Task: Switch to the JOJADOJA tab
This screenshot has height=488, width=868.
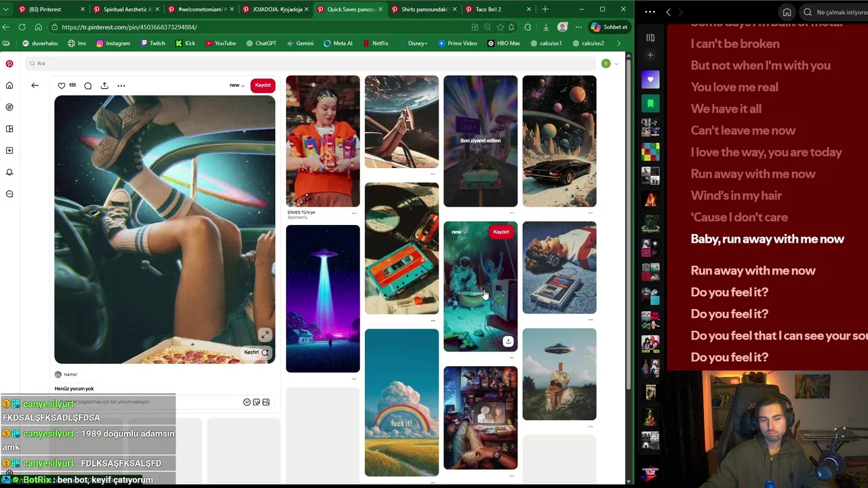Action: pyautogui.click(x=276, y=9)
